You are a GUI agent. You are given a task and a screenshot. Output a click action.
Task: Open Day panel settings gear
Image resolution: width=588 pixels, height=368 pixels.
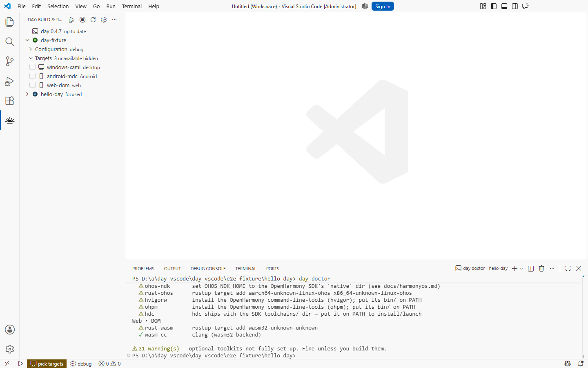click(x=104, y=20)
